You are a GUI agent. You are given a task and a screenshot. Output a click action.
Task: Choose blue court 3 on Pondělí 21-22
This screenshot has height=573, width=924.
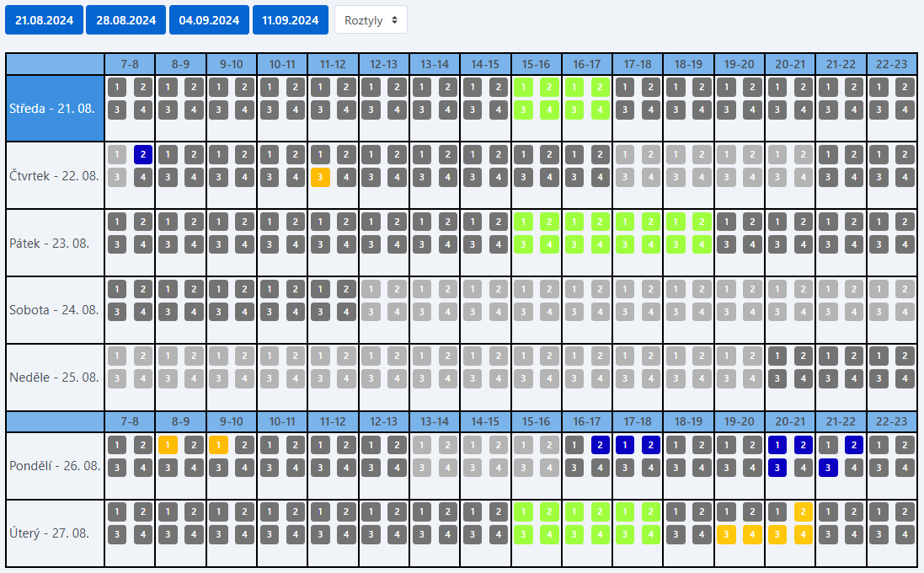coord(828,467)
